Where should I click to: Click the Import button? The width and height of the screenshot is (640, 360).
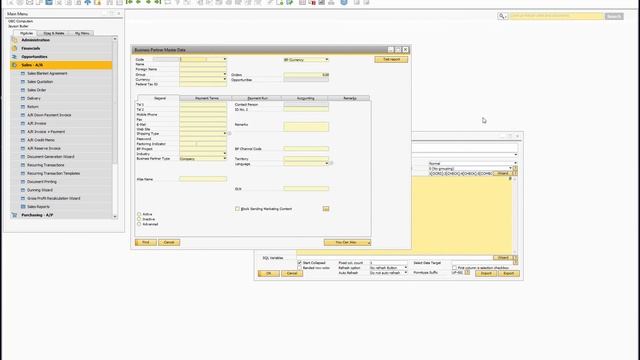pos(486,273)
